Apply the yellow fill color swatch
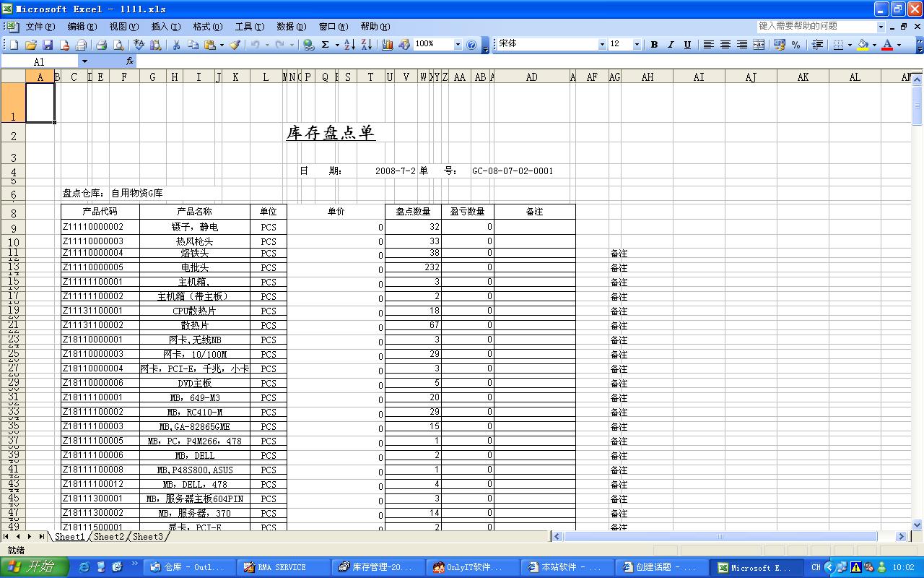Screen dimensions: 924x578 pyautogui.click(x=863, y=45)
